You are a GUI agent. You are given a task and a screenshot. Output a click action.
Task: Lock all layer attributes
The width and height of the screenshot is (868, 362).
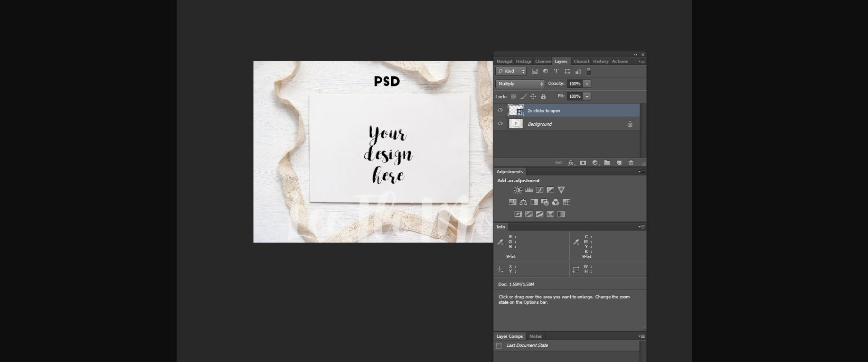(x=543, y=97)
